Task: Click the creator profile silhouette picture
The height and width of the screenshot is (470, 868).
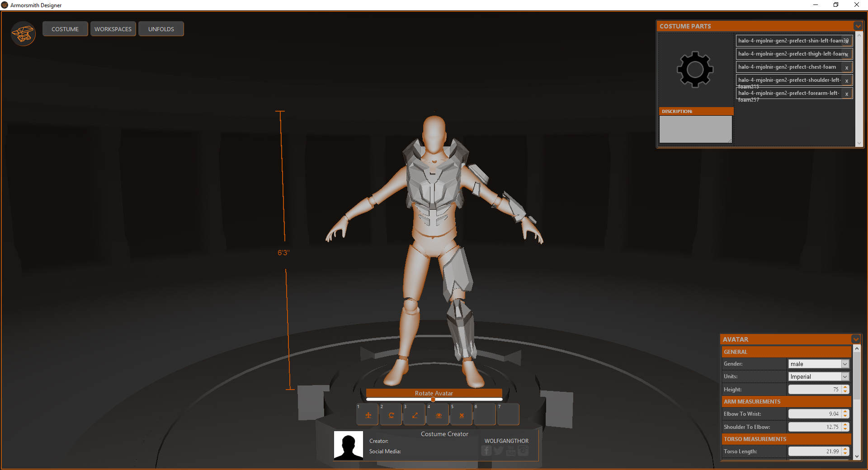Action: point(348,446)
